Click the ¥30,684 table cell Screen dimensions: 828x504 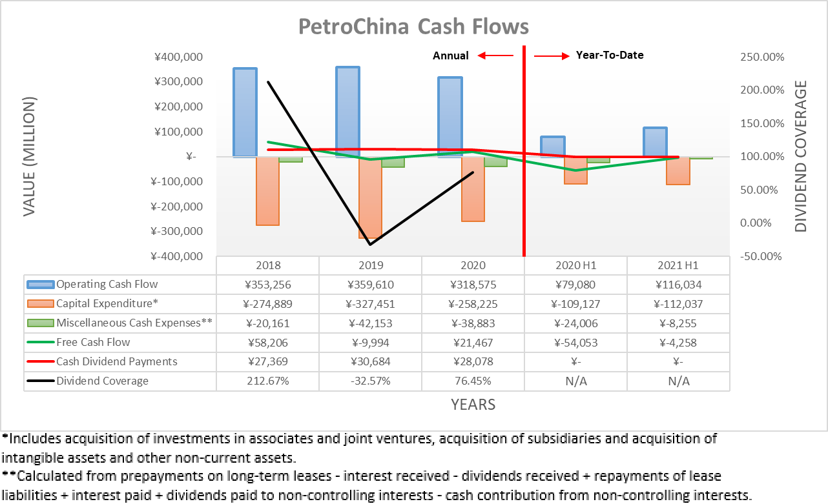tap(371, 362)
